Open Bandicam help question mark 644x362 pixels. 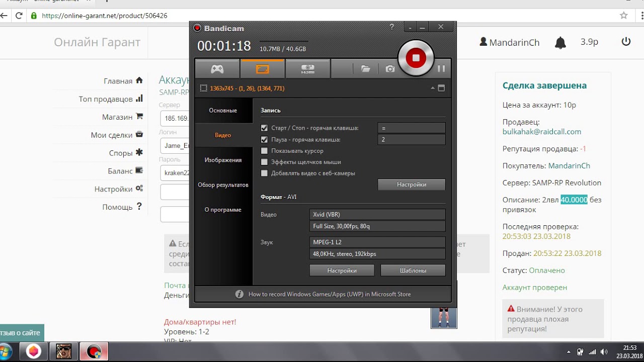point(392,27)
